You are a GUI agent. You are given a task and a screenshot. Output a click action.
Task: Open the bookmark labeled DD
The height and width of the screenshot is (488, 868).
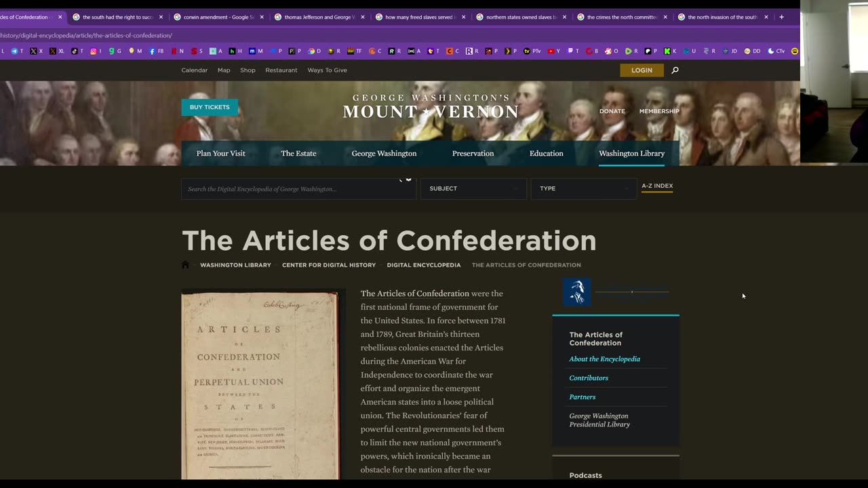click(752, 51)
